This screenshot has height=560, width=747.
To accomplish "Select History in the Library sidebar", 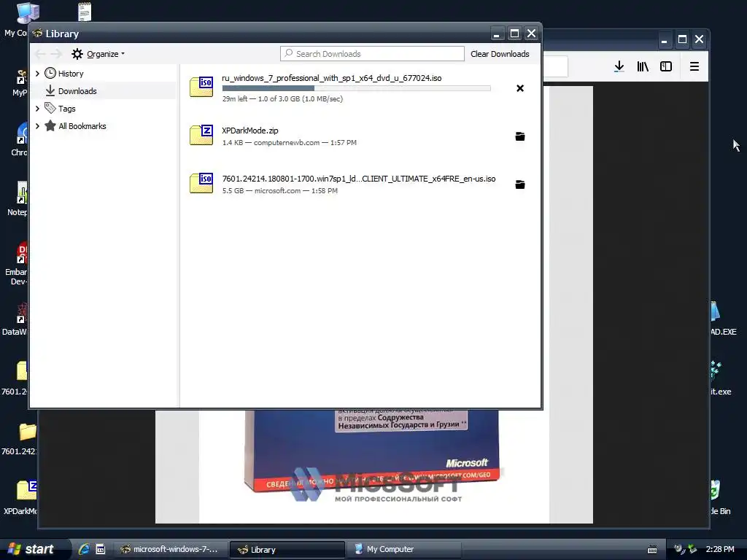I will tap(71, 74).
